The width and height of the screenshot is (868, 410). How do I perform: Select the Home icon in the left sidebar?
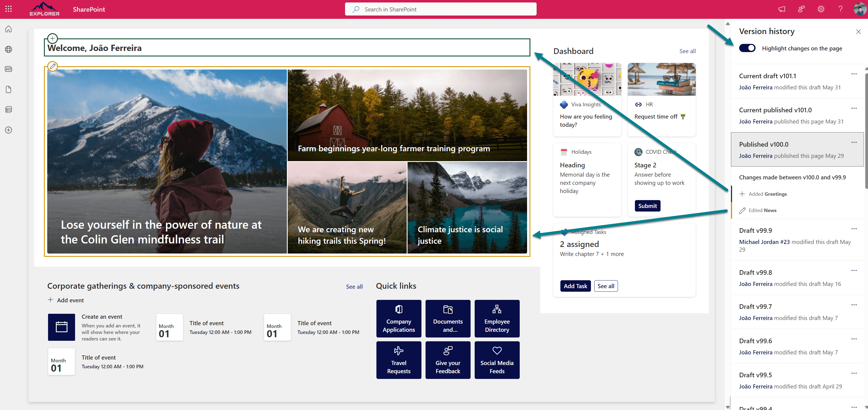click(8, 29)
